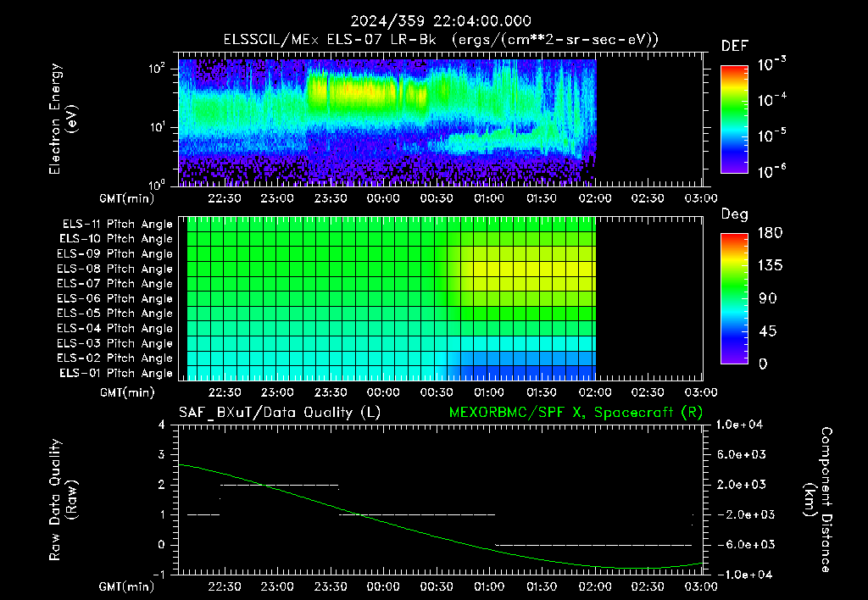Click the Electron Energy (eV) axis label
Viewport: 868px width, 600px height.
click(x=63, y=119)
